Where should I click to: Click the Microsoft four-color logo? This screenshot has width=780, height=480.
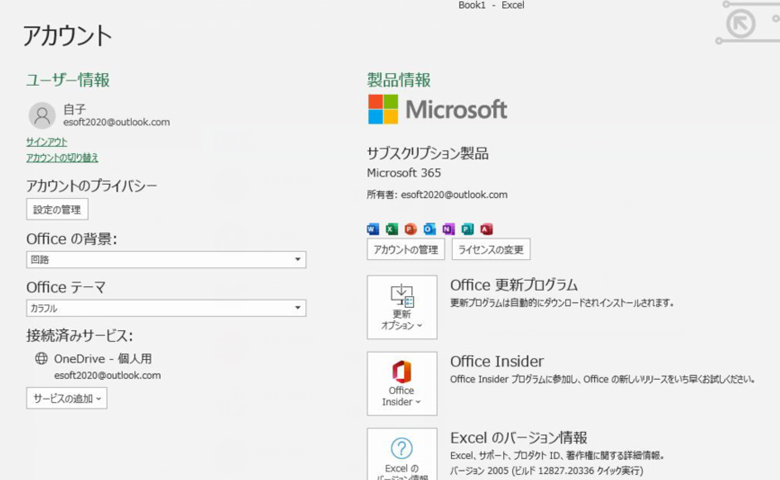point(383,109)
